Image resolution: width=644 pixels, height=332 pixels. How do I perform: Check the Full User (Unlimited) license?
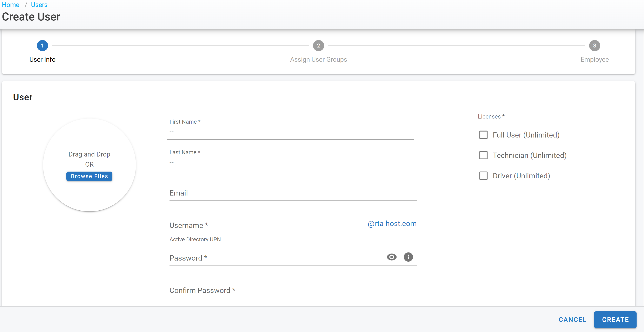point(483,135)
